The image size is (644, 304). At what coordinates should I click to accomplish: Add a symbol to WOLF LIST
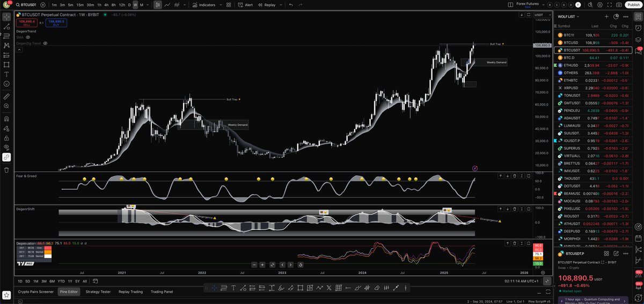point(606,17)
